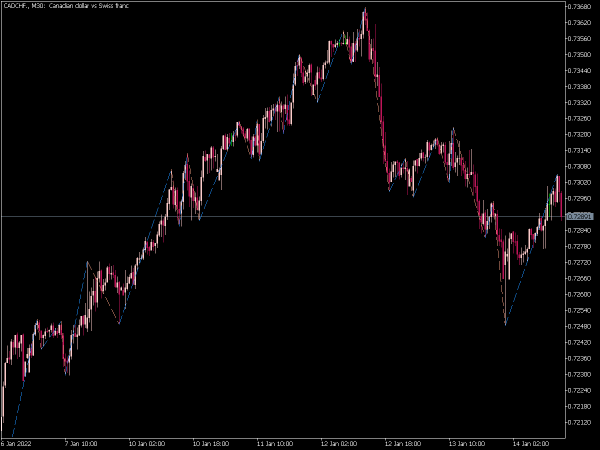600x450 pixels.
Task: Click the 0.72840 price axis label
Action: (x=580, y=230)
